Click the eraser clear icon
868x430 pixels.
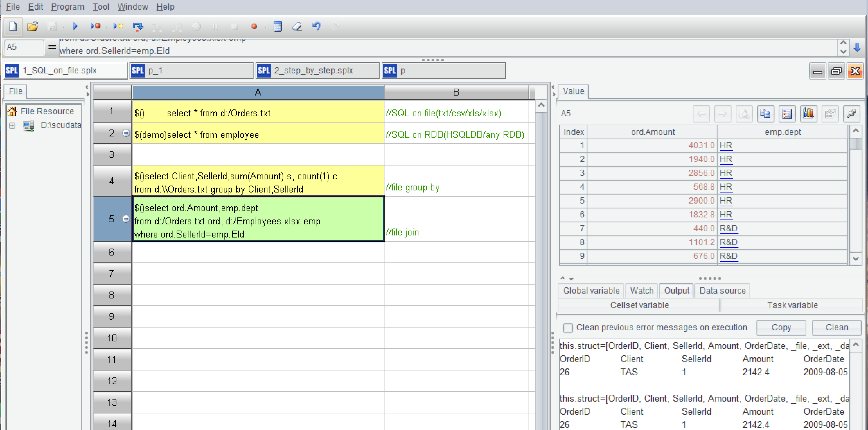tap(297, 26)
